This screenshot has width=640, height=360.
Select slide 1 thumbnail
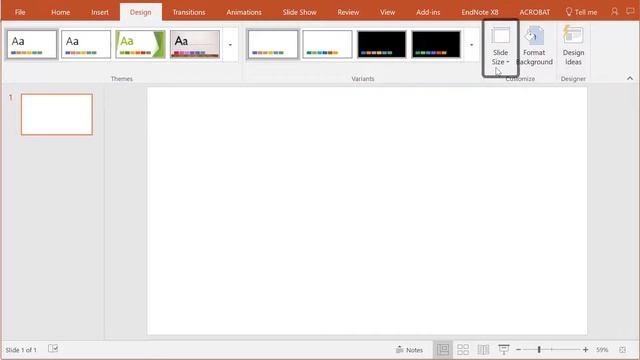pyautogui.click(x=57, y=114)
